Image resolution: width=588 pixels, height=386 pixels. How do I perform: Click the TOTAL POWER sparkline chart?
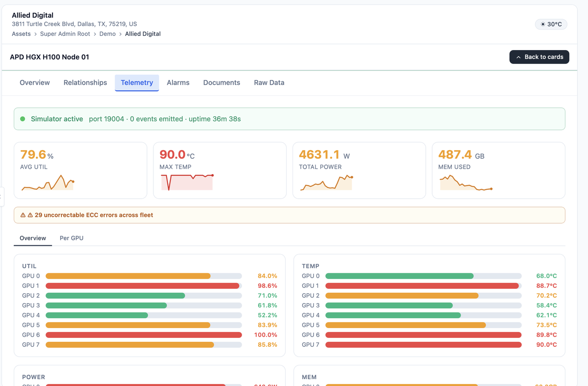point(326,182)
